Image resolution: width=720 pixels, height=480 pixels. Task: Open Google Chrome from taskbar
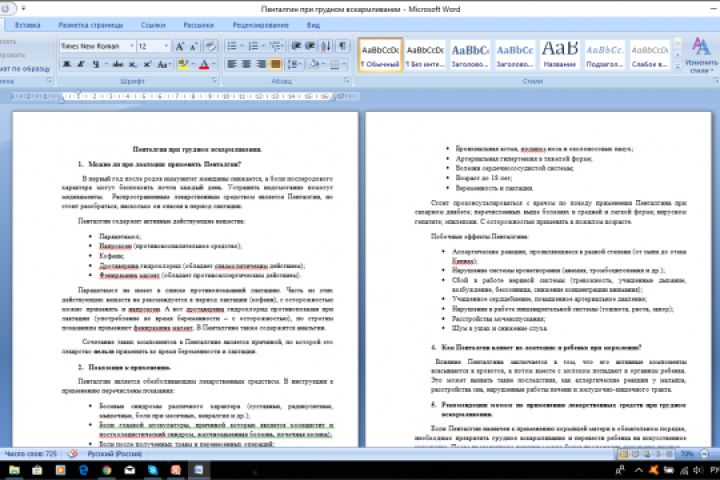(x=107, y=470)
